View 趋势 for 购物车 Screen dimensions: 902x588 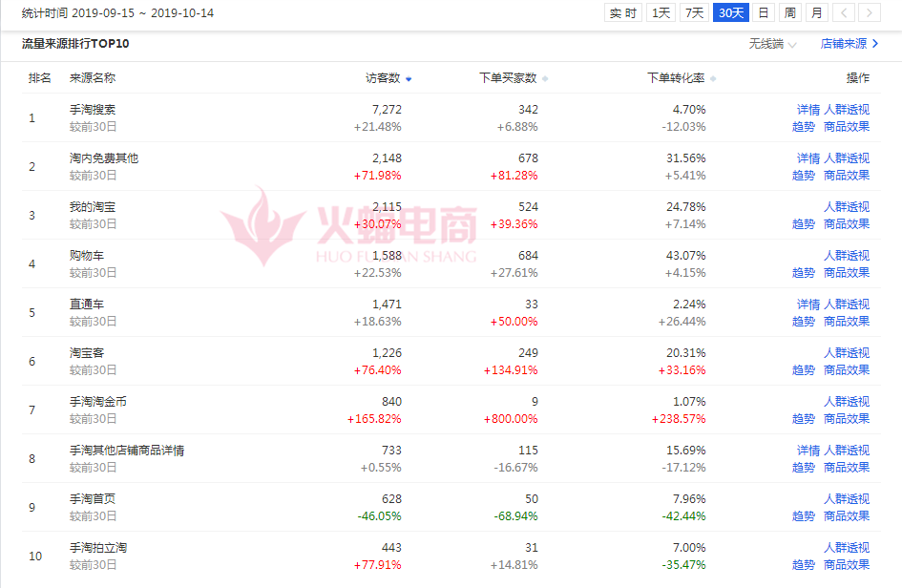tap(804, 273)
